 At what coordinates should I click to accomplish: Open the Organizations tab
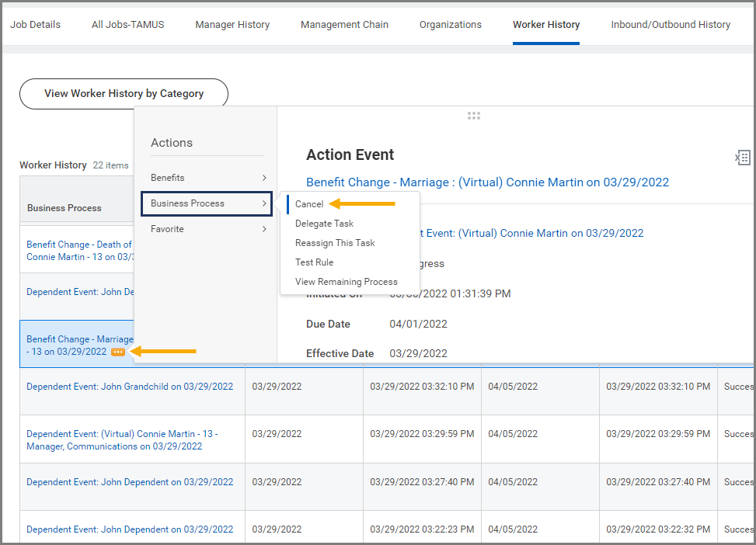click(x=450, y=25)
